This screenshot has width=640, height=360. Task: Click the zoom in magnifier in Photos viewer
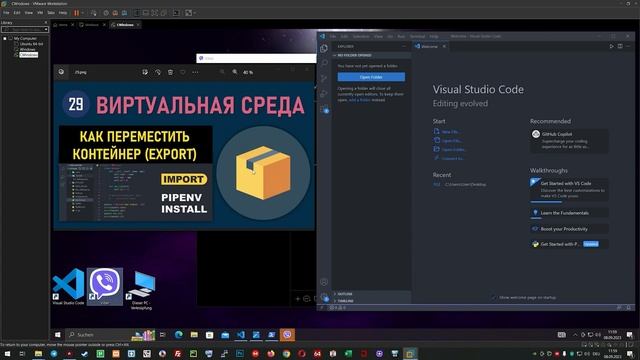[235, 72]
